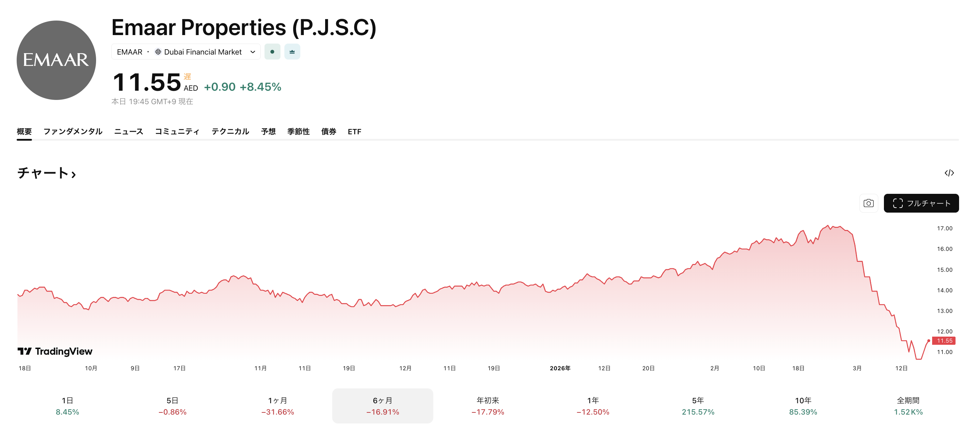Click the delayed data 遅 indicator
The height and width of the screenshot is (433, 980).
click(x=187, y=77)
